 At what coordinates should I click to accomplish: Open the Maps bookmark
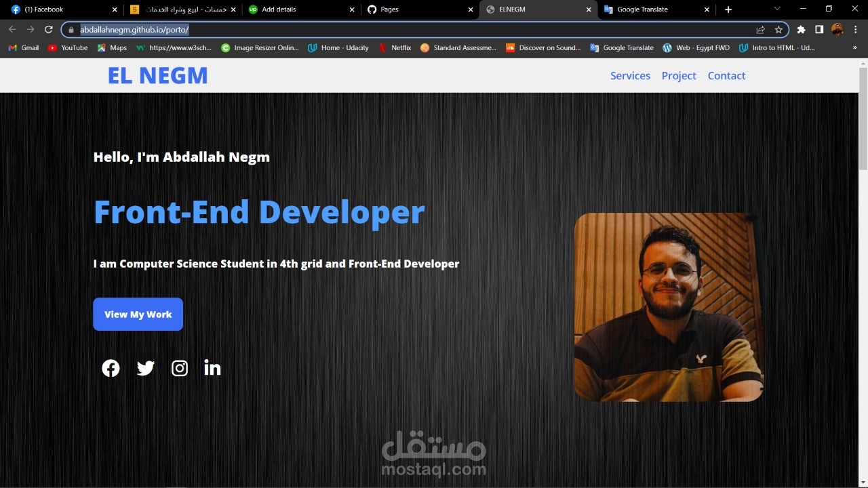pyautogui.click(x=112, y=48)
